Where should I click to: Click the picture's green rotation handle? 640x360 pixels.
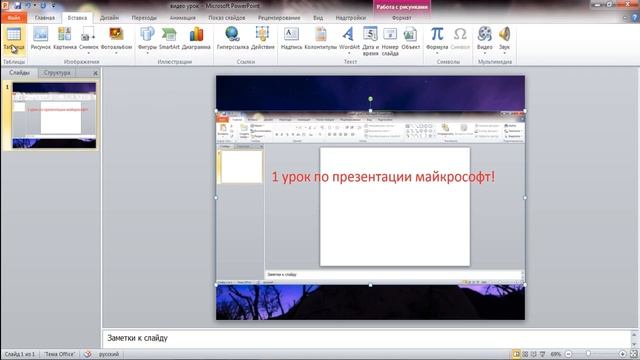[x=370, y=99]
